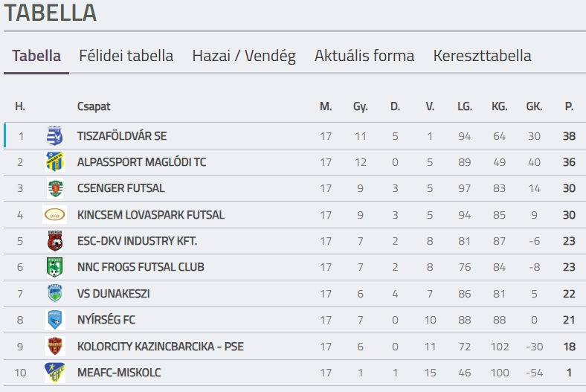Click the ALPASSPORT MAGLÓDI TC team name
The width and height of the screenshot is (586, 392).
141,162
